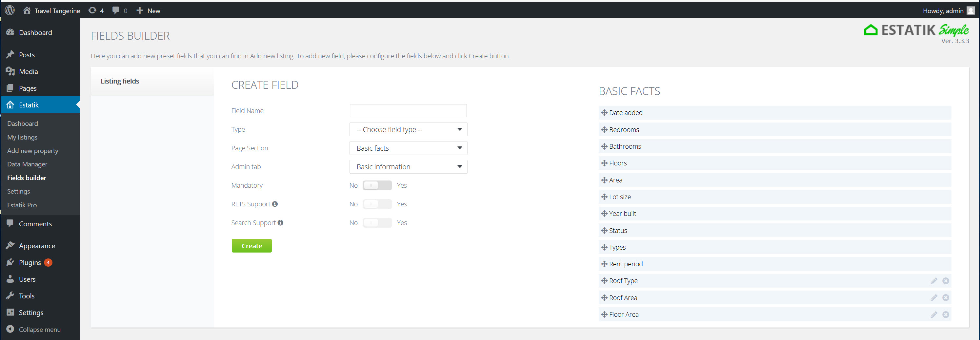The image size is (980, 340).
Task: Click the Field Name text input
Action: [x=408, y=110]
